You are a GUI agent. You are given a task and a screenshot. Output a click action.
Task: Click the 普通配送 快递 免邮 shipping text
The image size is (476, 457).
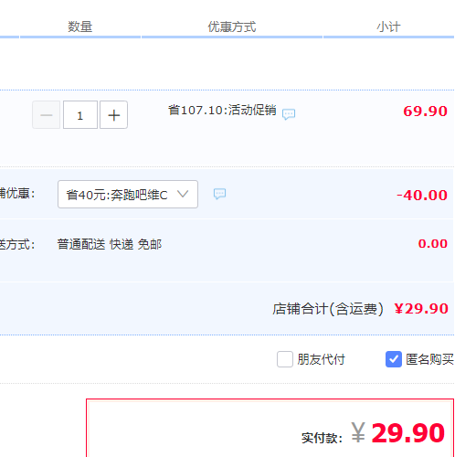pyautogui.click(x=110, y=244)
